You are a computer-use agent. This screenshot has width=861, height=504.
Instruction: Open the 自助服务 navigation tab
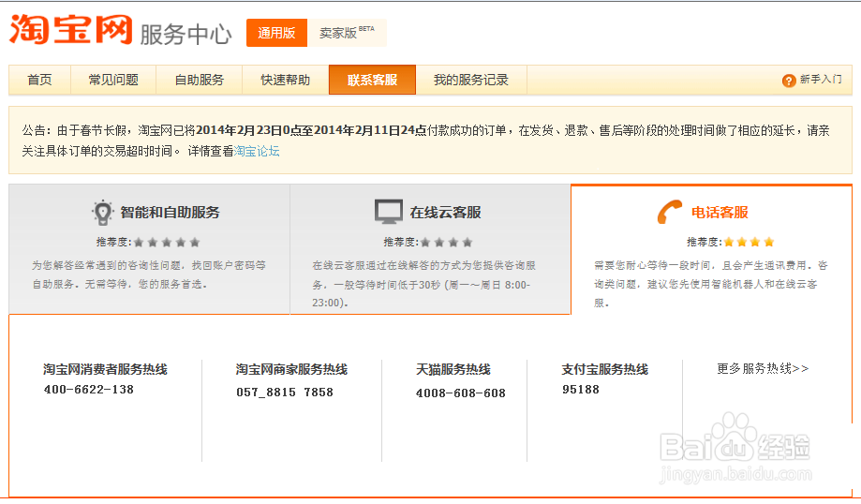click(x=200, y=81)
